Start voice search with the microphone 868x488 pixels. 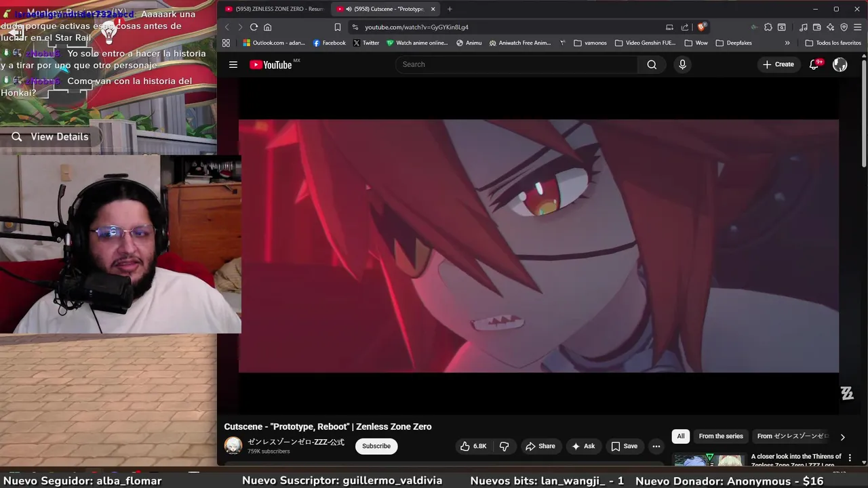click(x=682, y=64)
